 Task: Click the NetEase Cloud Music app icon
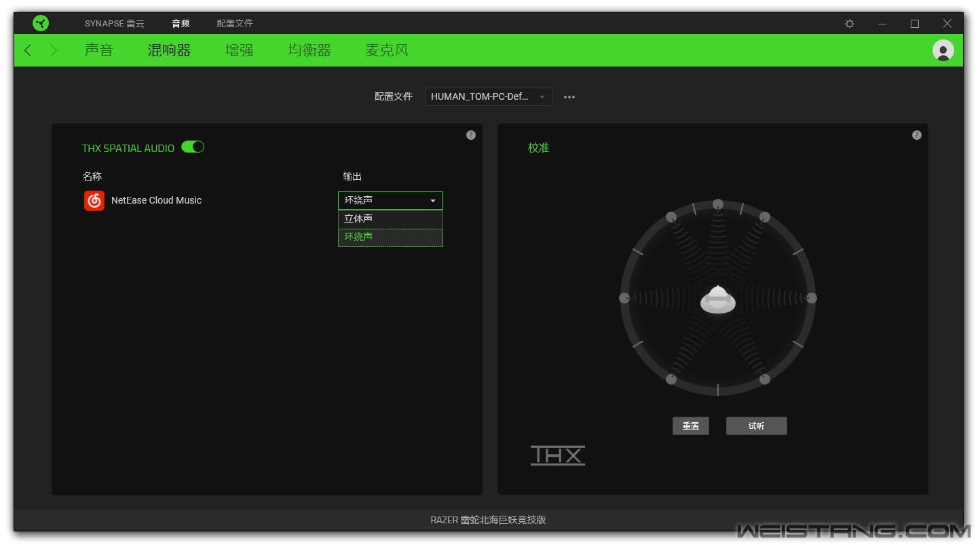94,201
